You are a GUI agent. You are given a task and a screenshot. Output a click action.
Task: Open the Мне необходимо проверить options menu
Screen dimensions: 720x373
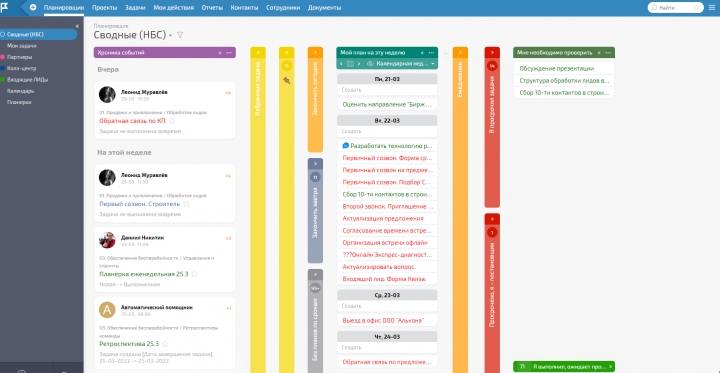click(608, 52)
